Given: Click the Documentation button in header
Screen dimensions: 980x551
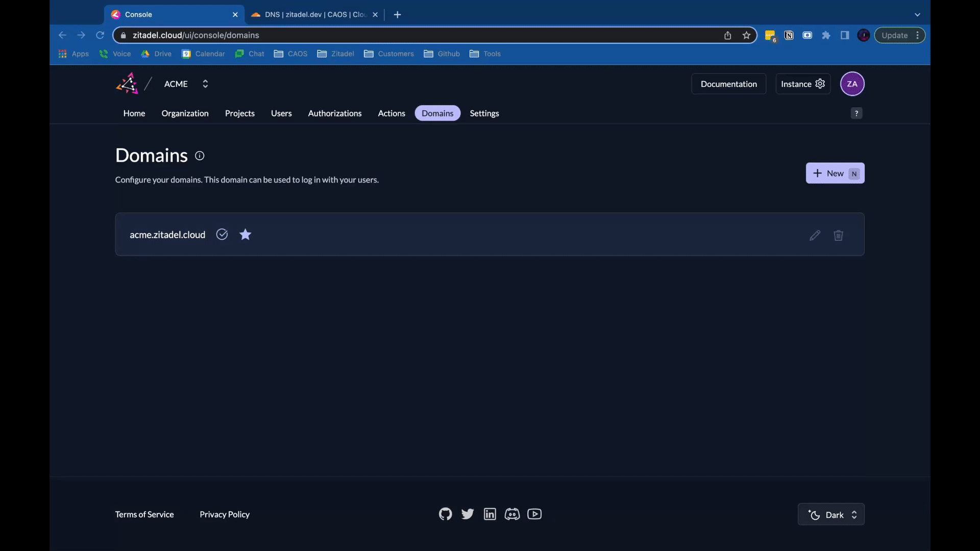Looking at the screenshot, I should pyautogui.click(x=729, y=84).
